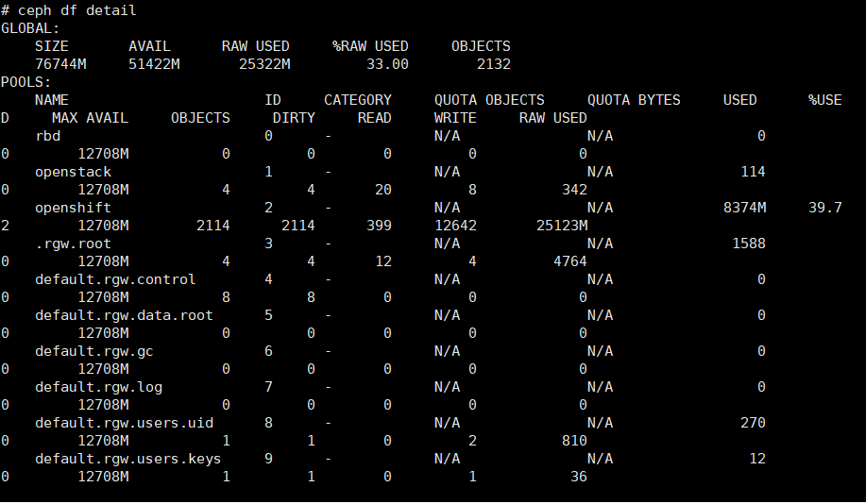
Task: Click the openshift used value '8374M'
Action: coord(744,208)
